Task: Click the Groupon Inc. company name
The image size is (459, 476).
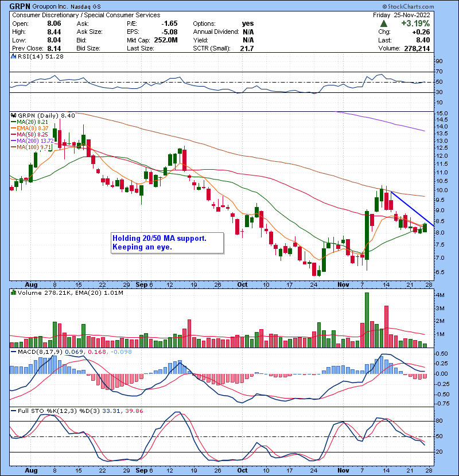Action: [50, 6]
